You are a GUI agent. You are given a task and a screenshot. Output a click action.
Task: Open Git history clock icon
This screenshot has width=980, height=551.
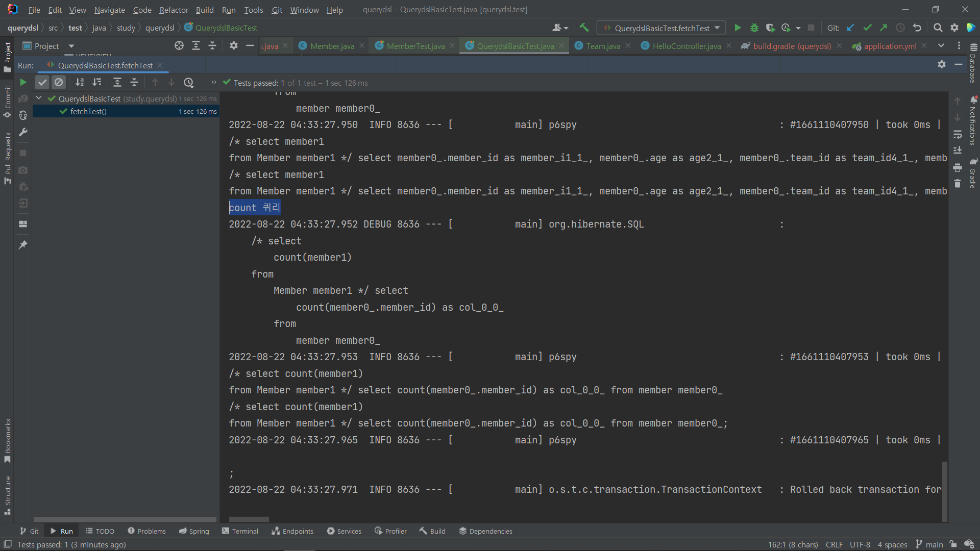coord(900,28)
